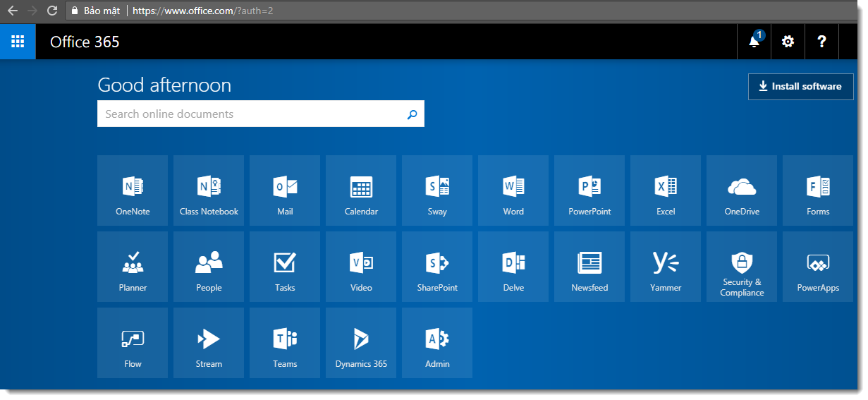
Task: Open the Teams app tile
Action: [285, 343]
